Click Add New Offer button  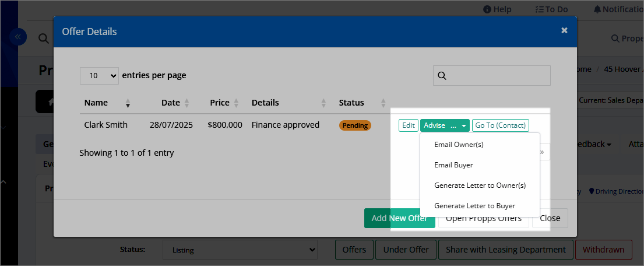[400, 218]
